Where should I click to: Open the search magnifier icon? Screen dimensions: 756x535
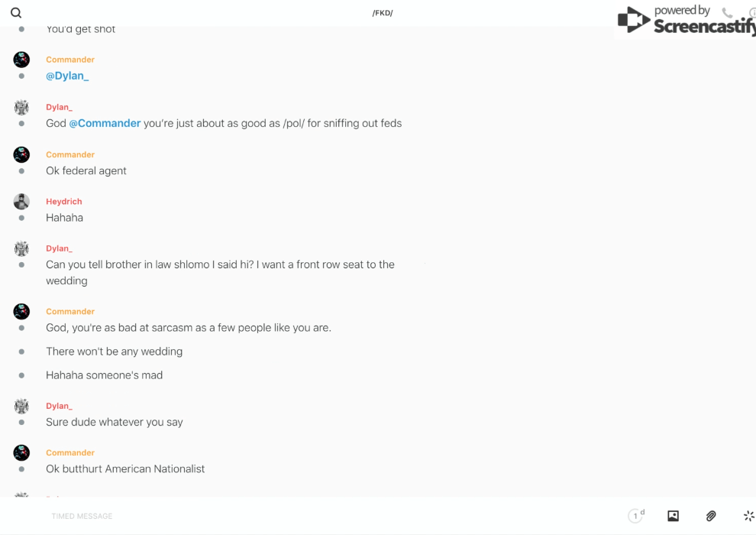click(x=16, y=13)
